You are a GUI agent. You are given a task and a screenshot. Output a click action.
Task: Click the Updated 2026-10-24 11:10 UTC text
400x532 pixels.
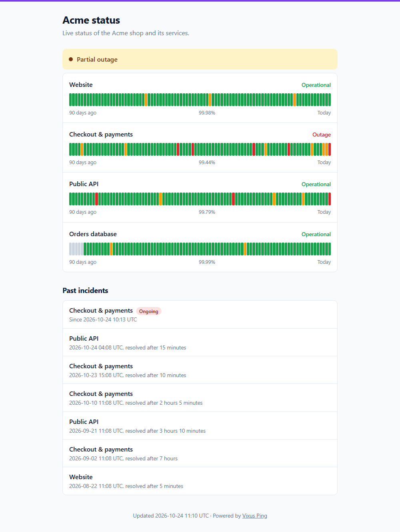[x=171, y=516]
